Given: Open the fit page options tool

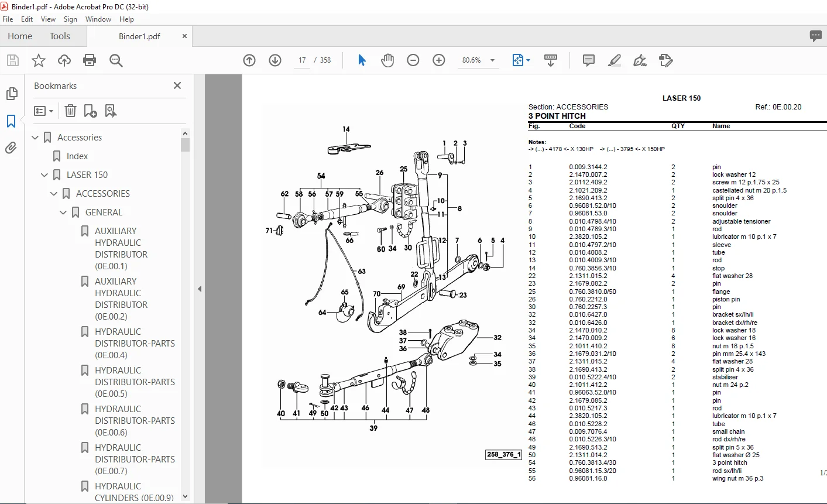Looking at the screenshot, I should (x=521, y=60).
